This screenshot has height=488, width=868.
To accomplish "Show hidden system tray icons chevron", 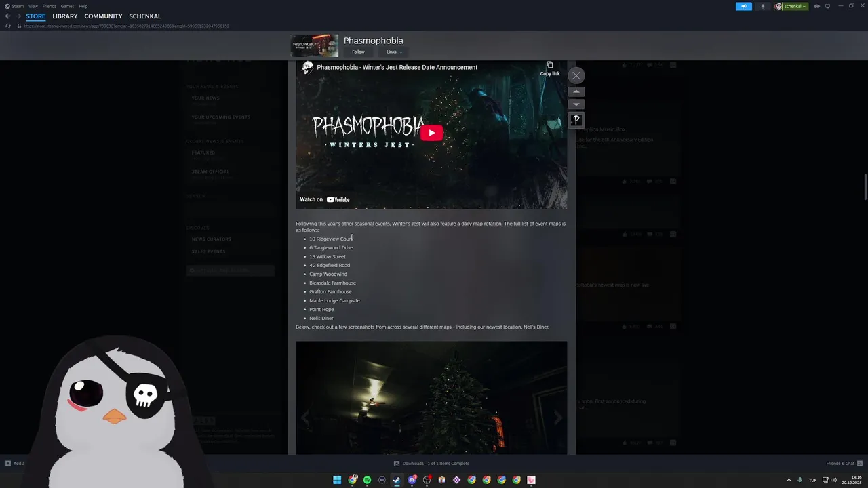I will pyautogui.click(x=789, y=480).
